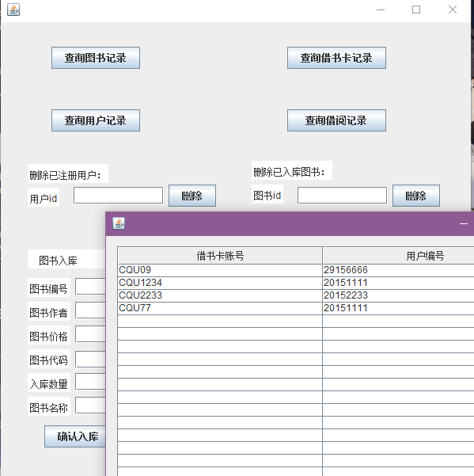Select table cell CQU09
Image resolution: width=474 pixels, height=476 pixels.
(220, 270)
